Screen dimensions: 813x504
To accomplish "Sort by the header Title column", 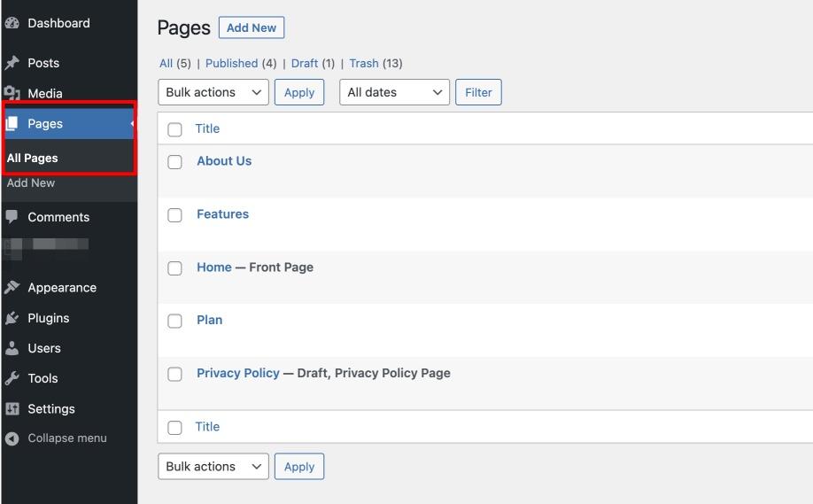I will [x=207, y=128].
